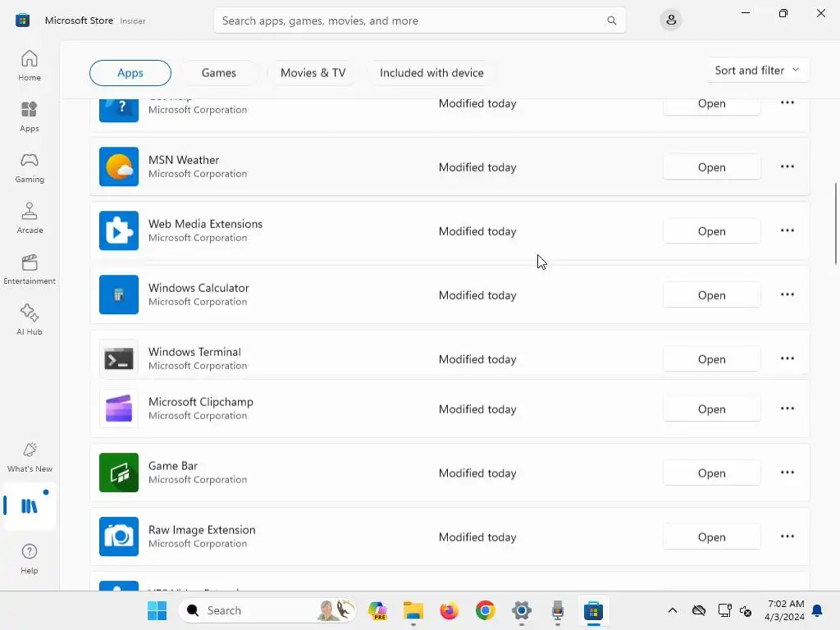Viewport: 840px width, 630px height.
Task: Open the Arcade section
Action: tap(30, 218)
